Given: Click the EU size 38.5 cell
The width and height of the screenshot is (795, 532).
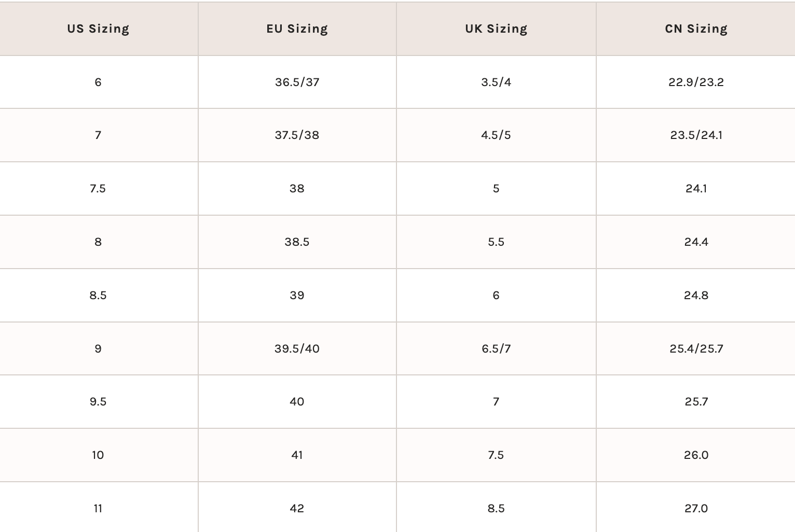Looking at the screenshot, I should pos(297,242).
